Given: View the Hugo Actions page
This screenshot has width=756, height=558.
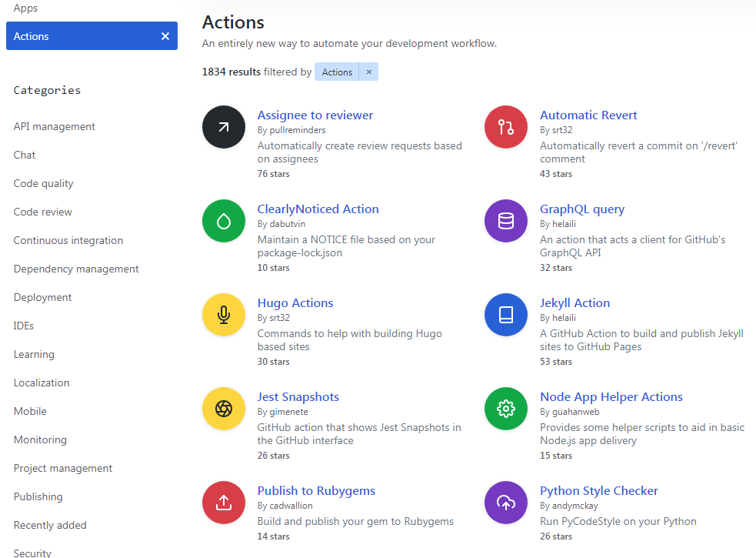Looking at the screenshot, I should (x=295, y=302).
